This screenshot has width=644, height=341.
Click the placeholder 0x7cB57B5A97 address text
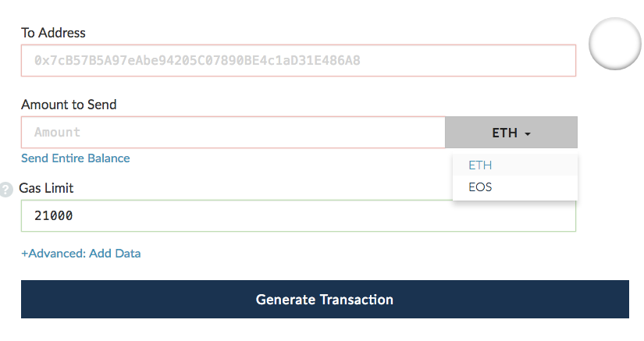click(x=197, y=61)
